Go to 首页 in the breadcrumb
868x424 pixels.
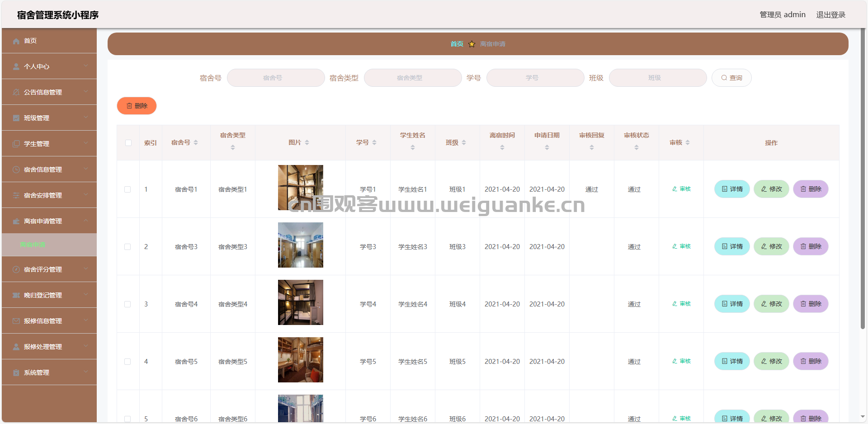tap(457, 44)
